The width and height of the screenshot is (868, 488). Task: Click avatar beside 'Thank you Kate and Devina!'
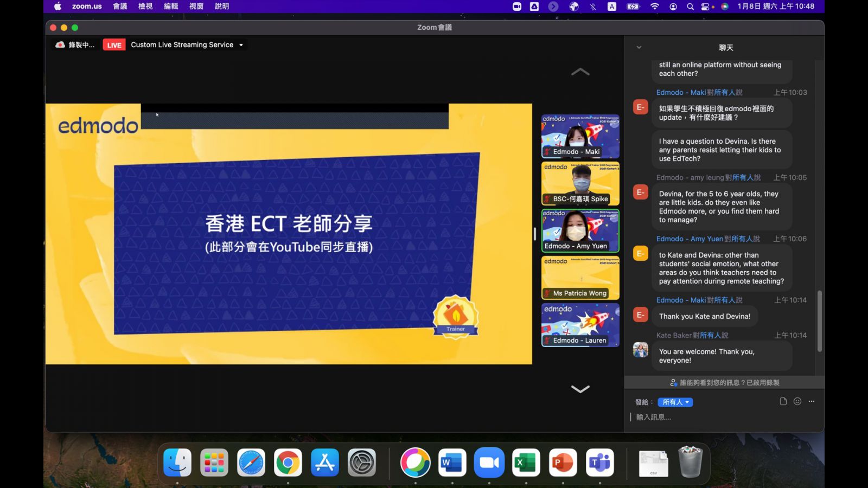pyautogui.click(x=641, y=314)
